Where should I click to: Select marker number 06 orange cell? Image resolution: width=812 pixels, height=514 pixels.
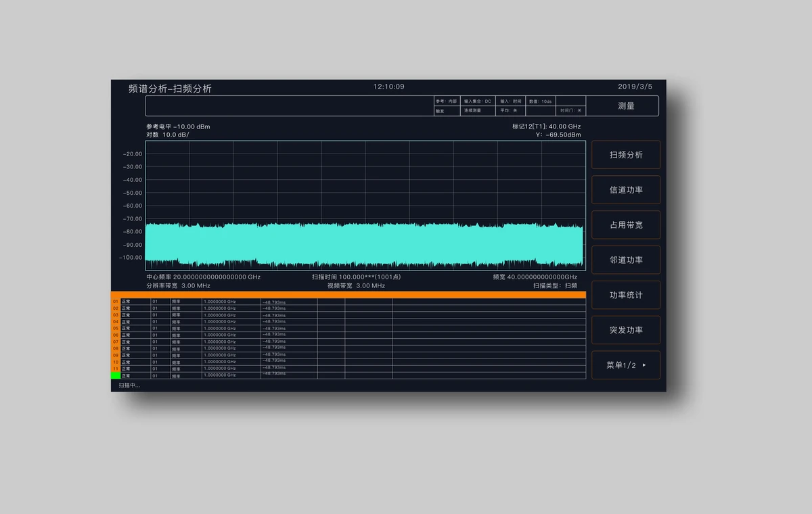coord(116,335)
